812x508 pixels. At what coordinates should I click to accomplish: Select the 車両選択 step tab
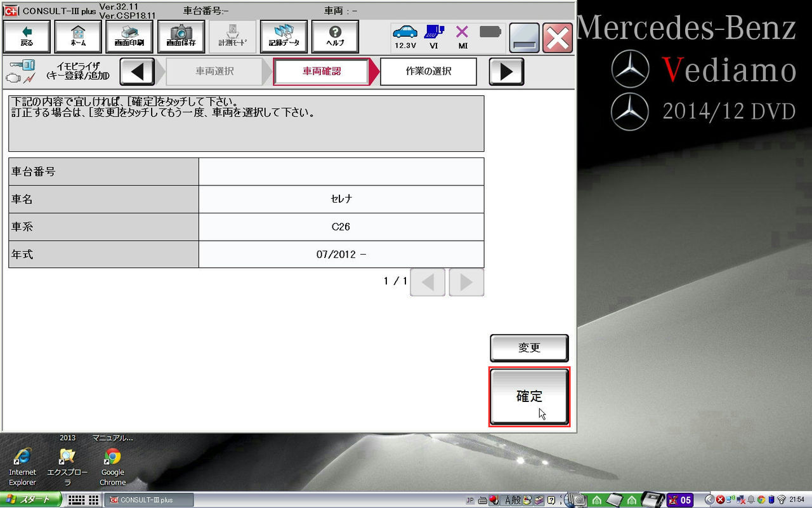click(214, 71)
